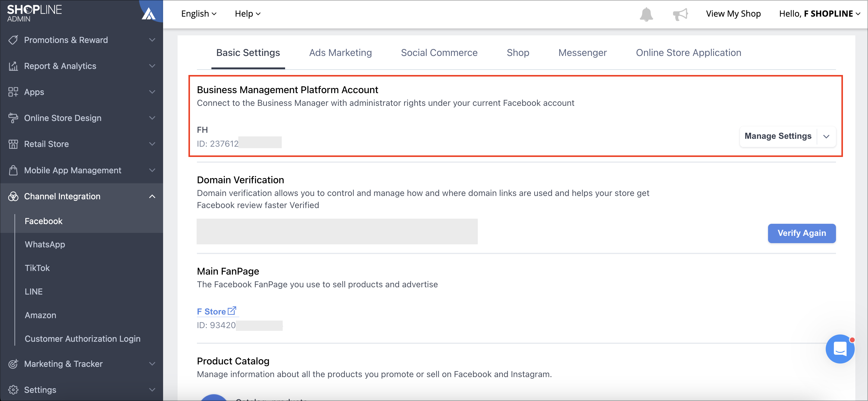Click the Report & Analytics chart icon
Screen dimensions: 868x401
(13, 66)
